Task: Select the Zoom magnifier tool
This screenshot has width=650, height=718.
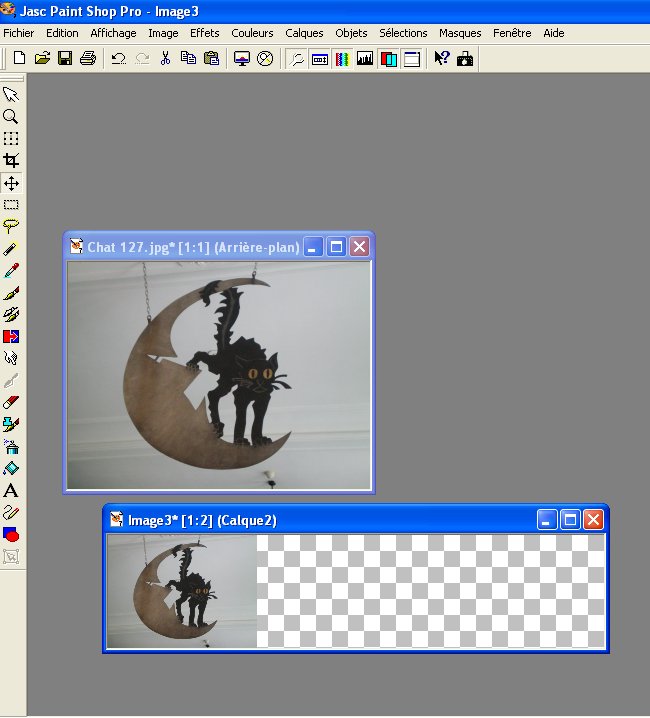Action: pyautogui.click(x=11, y=116)
